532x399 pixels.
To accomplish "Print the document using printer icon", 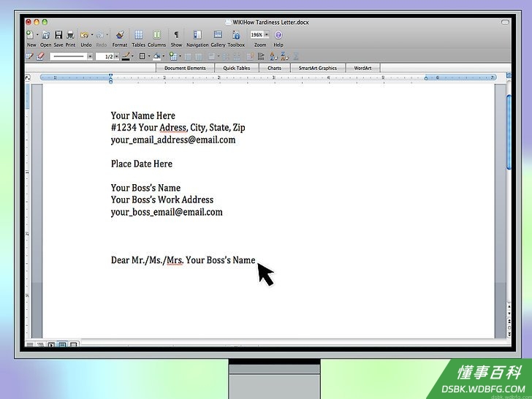I will 70,34.
